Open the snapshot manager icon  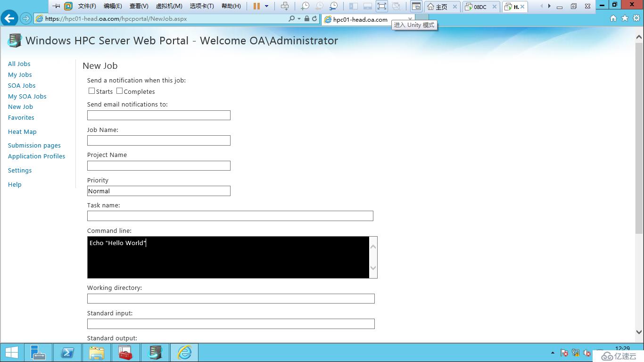coord(333,6)
